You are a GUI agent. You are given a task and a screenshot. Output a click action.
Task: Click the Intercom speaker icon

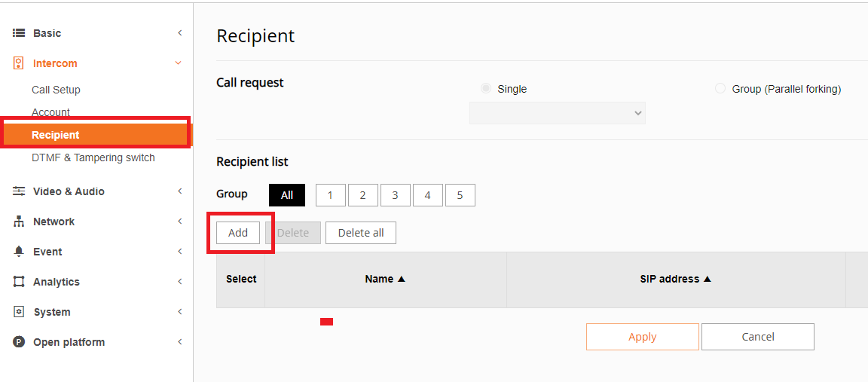pyautogui.click(x=18, y=63)
